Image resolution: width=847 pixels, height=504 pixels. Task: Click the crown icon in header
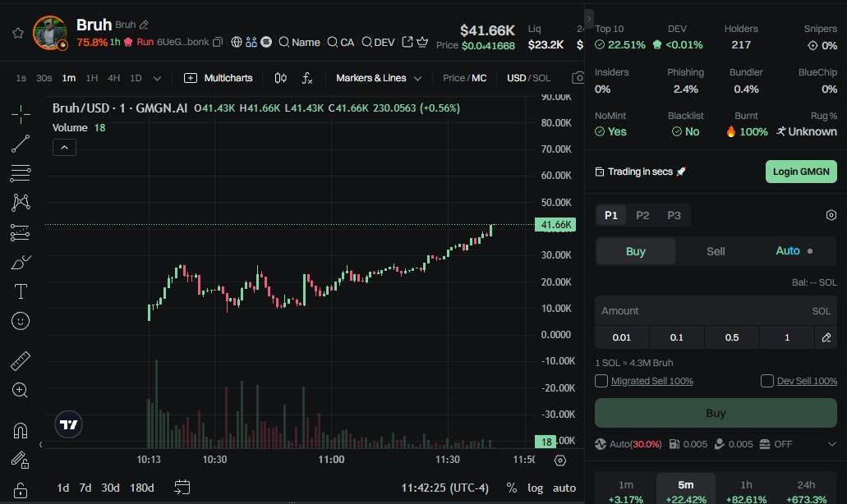[422, 42]
